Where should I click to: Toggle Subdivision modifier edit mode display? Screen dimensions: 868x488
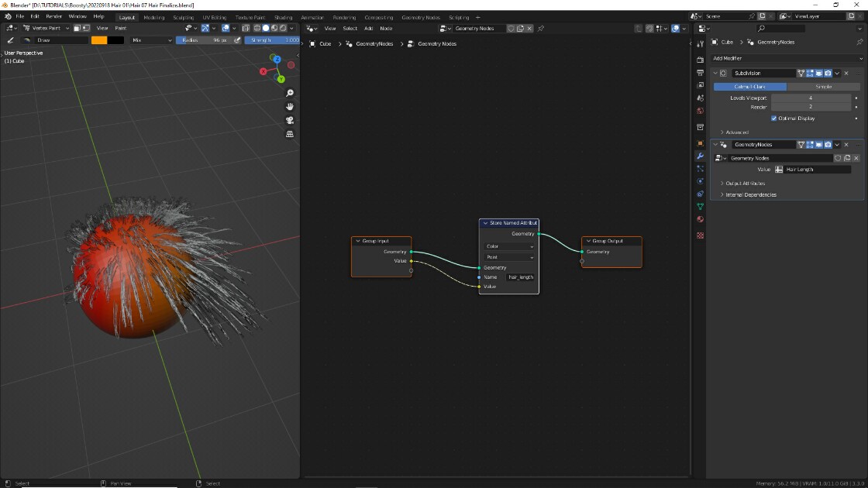pos(810,73)
